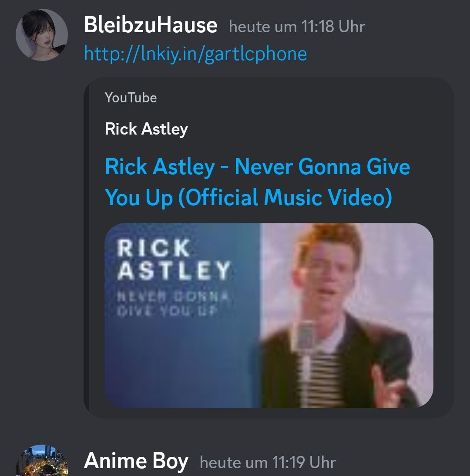Open BleibzuHause's profile avatar
The width and height of the screenshot is (470, 476).
click(42, 35)
